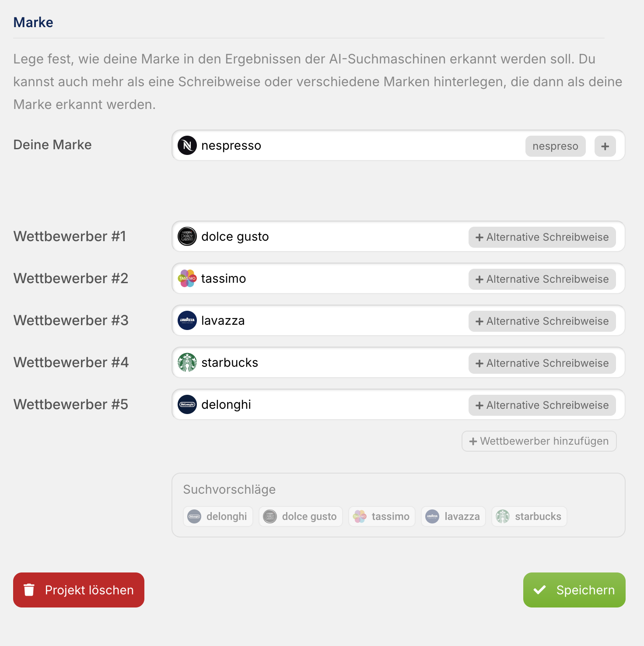Viewport: 644px width, 646px height.
Task: Click into the nespresso brand input field
Action: (x=350, y=146)
